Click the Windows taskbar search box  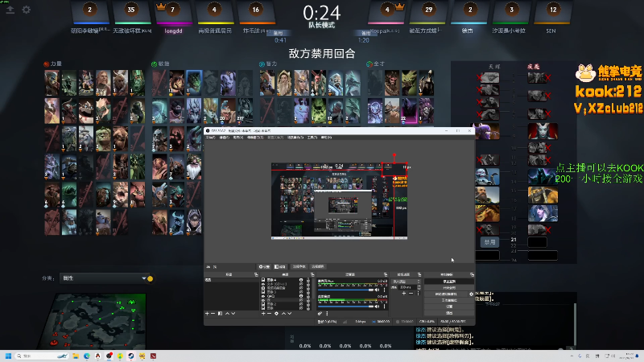(42, 356)
